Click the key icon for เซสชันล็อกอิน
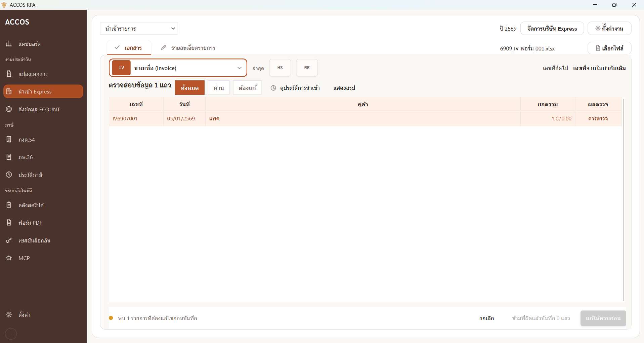Image resolution: width=644 pixels, height=343 pixels. tap(9, 240)
